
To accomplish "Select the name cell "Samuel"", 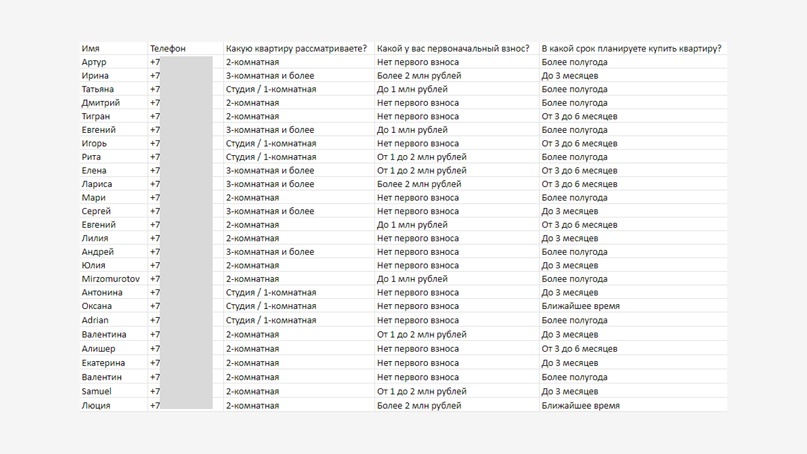I will (x=97, y=391).
